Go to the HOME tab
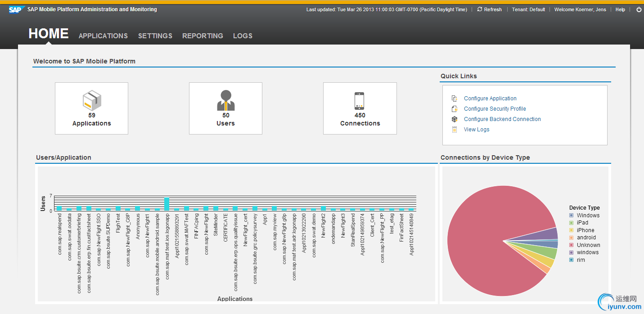Screen dimensions: 644x314 [x=49, y=34]
